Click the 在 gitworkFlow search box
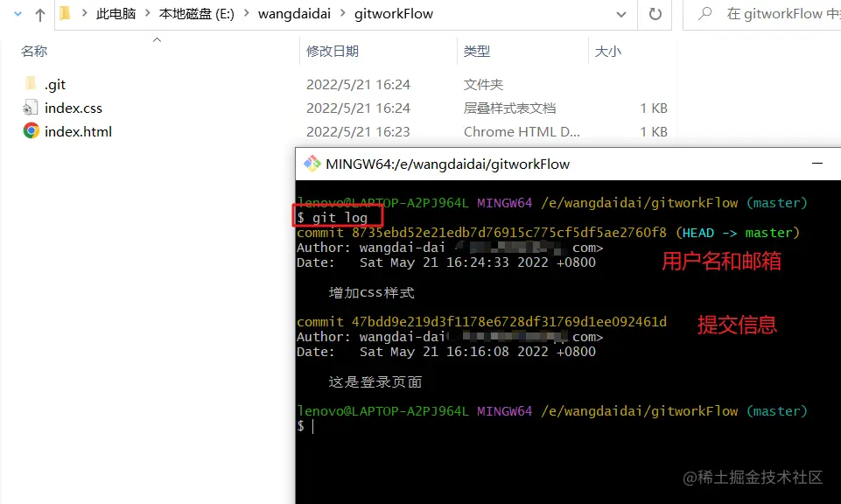Screen dimensions: 841x504 pos(762,15)
